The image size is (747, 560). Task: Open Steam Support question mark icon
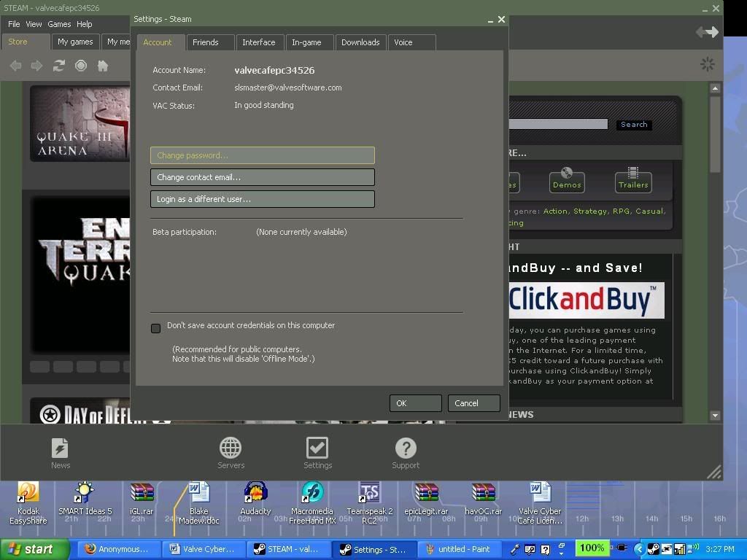[406, 448]
